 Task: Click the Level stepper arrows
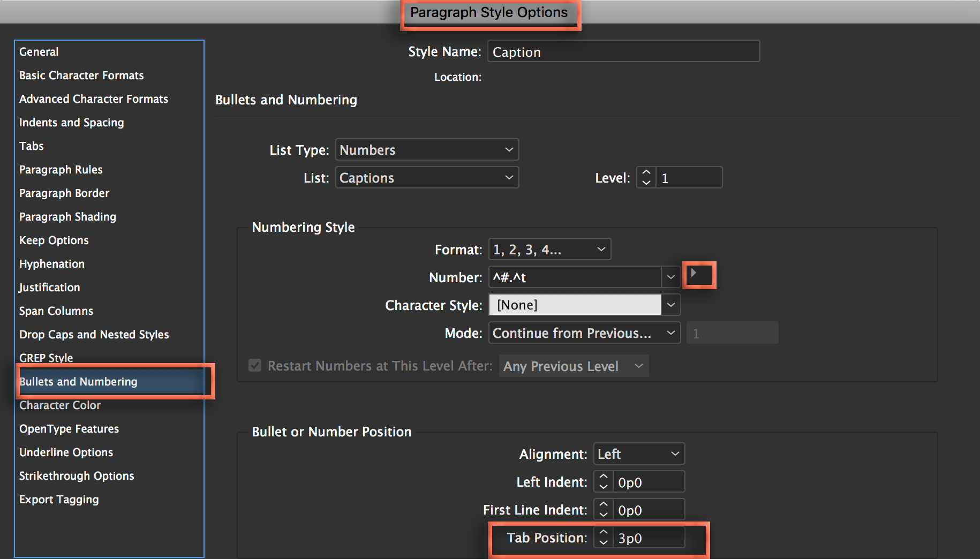coord(646,178)
